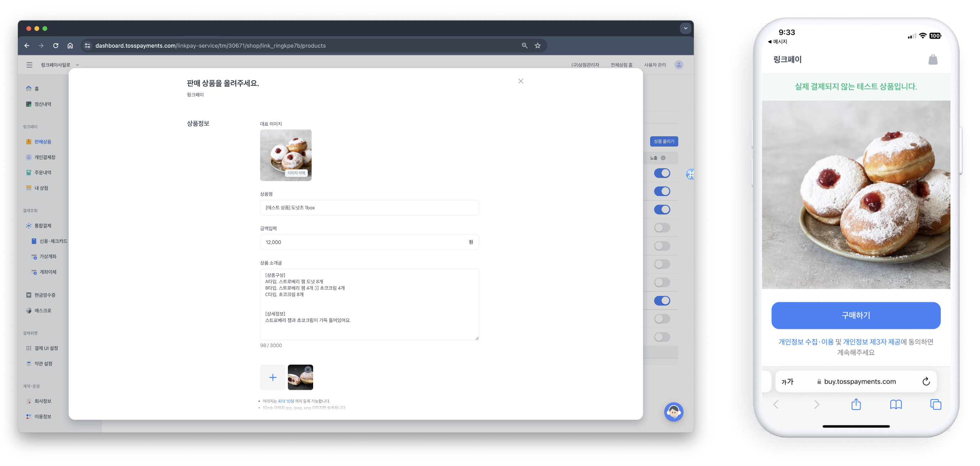This screenshot has width=980, height=466.
Task: Expand the 링크페이사일로 shop dropdown
Action: tap(77, 65)
